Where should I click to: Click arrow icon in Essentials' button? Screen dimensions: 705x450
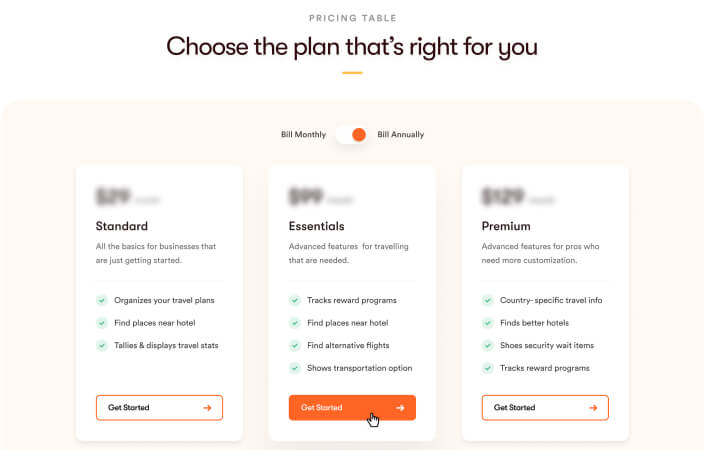point(400,408)
